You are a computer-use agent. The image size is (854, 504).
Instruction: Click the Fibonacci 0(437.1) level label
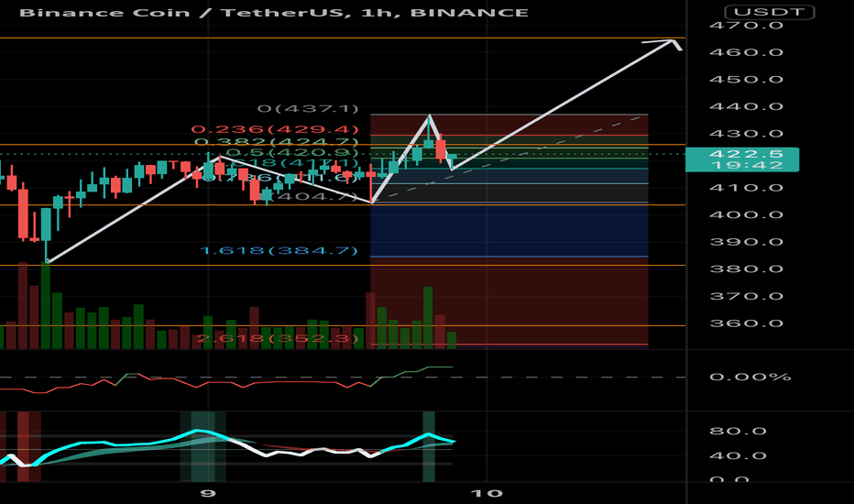(308, 108)
